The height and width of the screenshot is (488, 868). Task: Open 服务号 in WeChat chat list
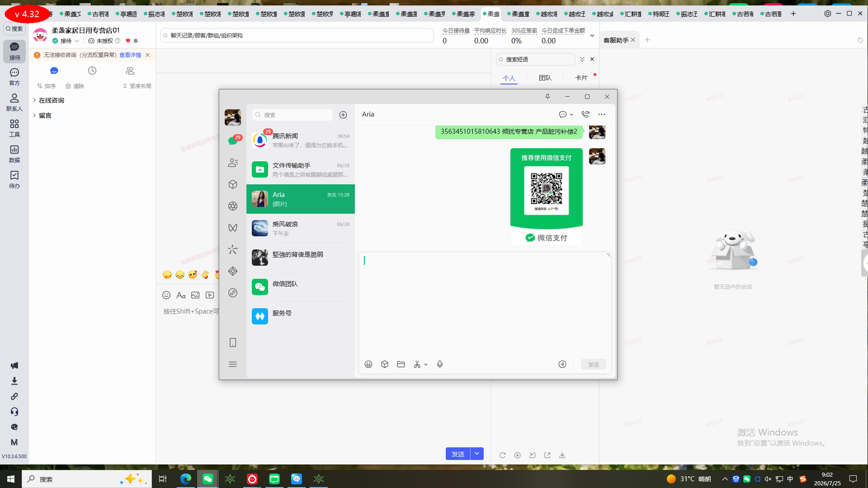[x=301, y=316]
